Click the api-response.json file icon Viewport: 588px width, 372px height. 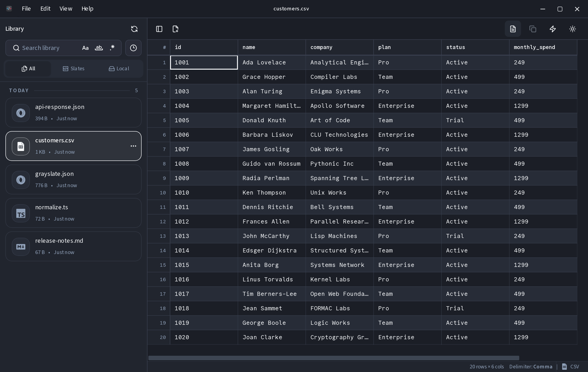tap(21, 113)
